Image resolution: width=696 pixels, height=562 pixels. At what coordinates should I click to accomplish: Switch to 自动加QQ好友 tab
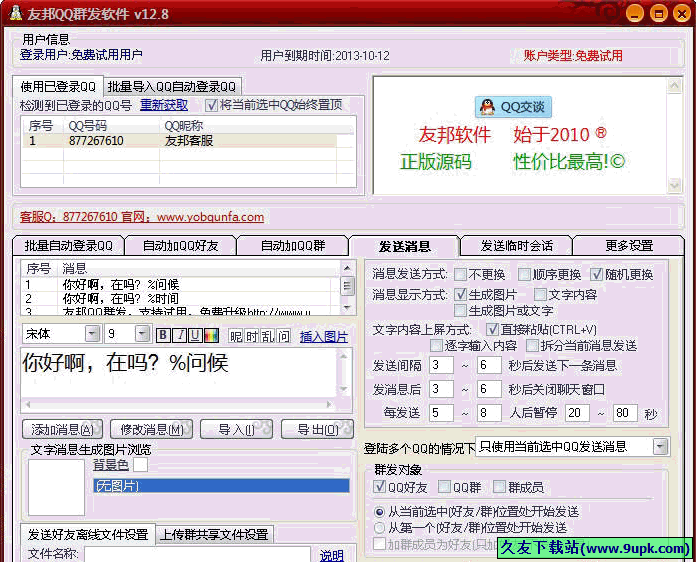point(180,245)
